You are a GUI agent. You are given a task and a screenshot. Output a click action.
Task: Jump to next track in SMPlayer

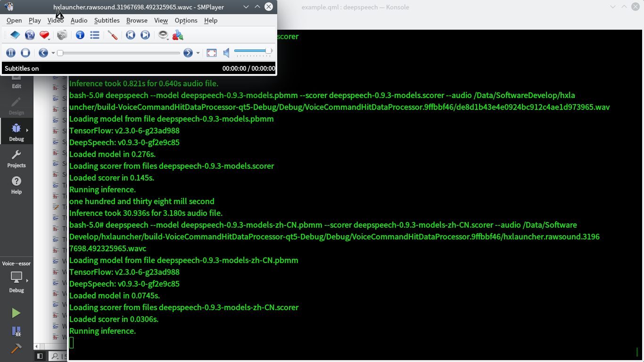coord(145,35)
